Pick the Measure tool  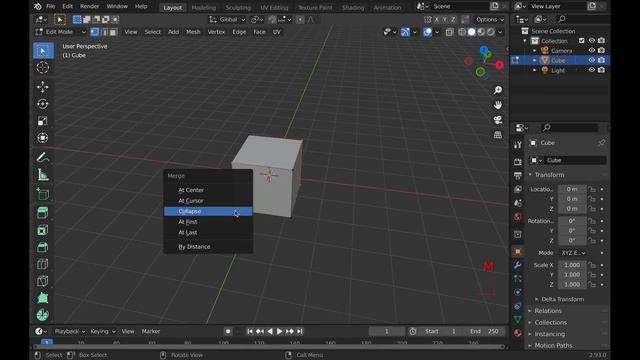pos(43,174)
